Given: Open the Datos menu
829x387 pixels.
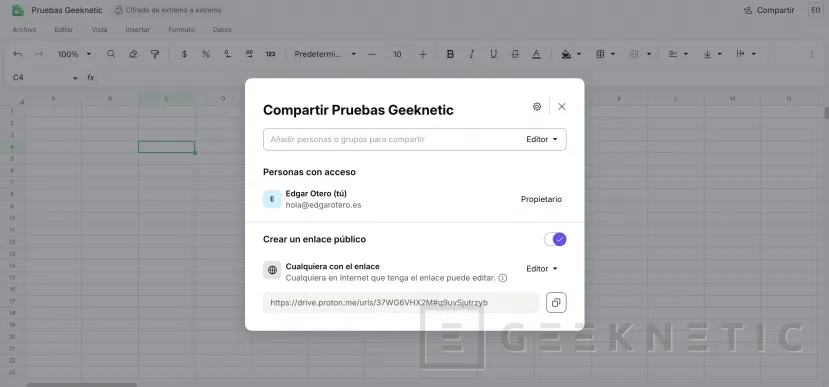Looking at the screenshot, I should pyautogui.click(x=222, y=30).
